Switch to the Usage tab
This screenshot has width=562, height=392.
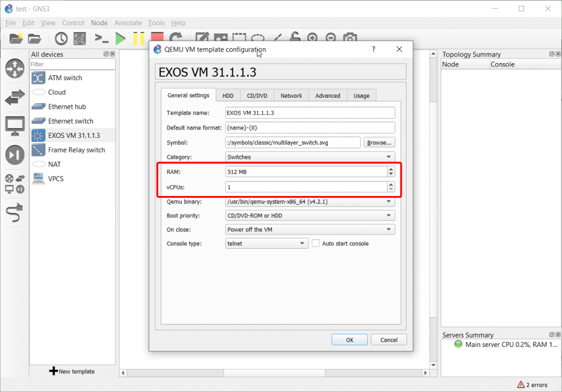361,96
